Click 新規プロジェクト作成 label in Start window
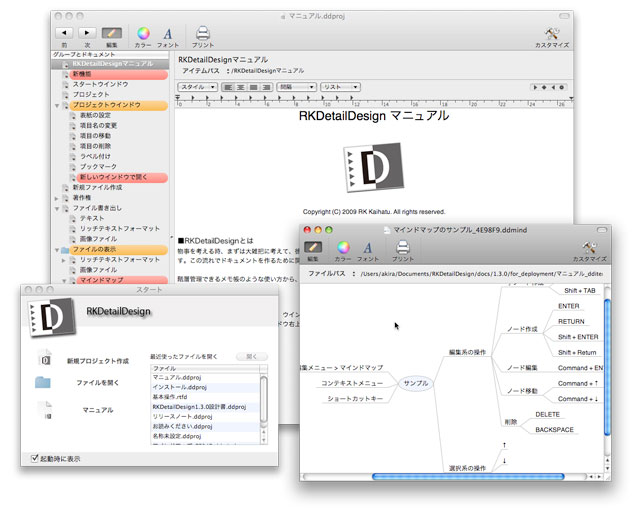The width and height of the screenshot is (632, 512). [98, 361]
